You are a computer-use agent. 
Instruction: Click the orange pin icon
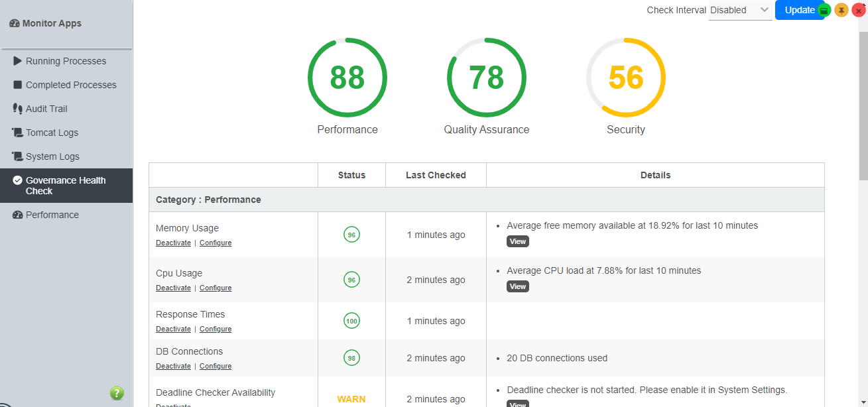click(x=841, y=11)
